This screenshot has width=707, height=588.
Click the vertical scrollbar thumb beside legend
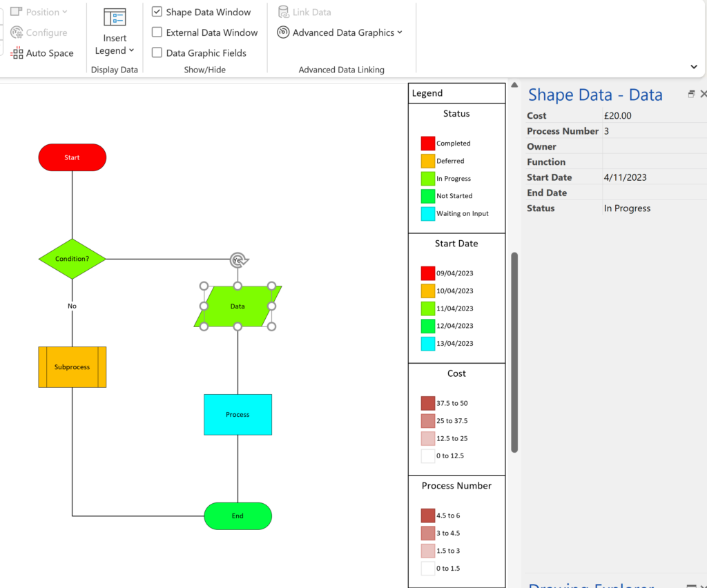[x=514, y=353]
